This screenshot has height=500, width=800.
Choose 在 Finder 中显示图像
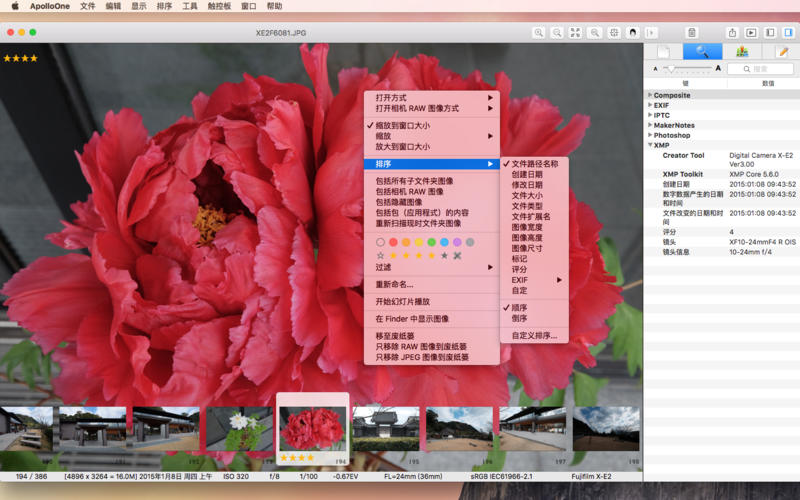(x=432, y=319)
